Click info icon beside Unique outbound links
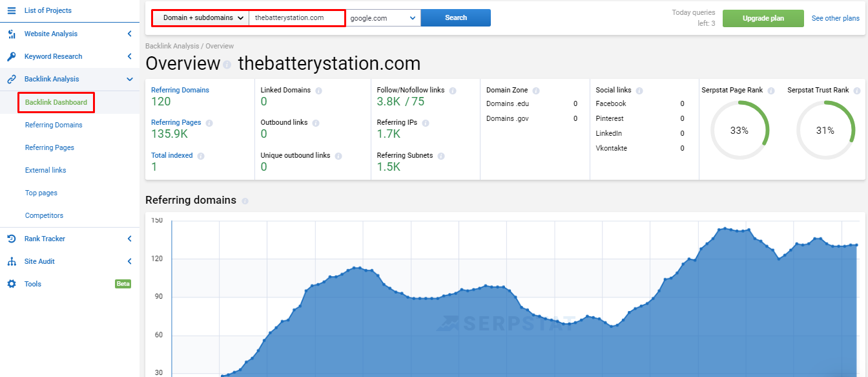Screen dimensions: 868x377 pyautogui.click(x=338, y=156)
